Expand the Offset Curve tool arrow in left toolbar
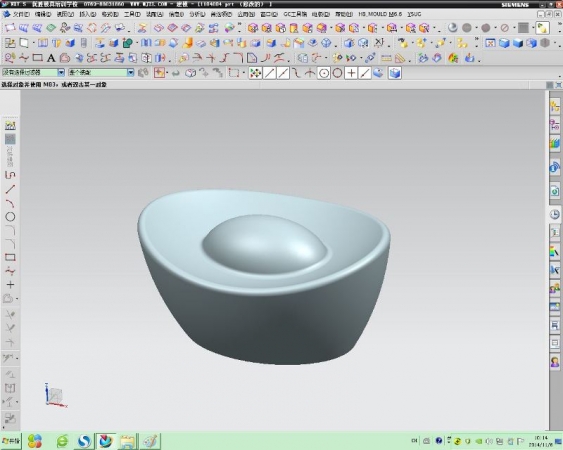Viewport: 563px width, 450px height. coord(17,298)
